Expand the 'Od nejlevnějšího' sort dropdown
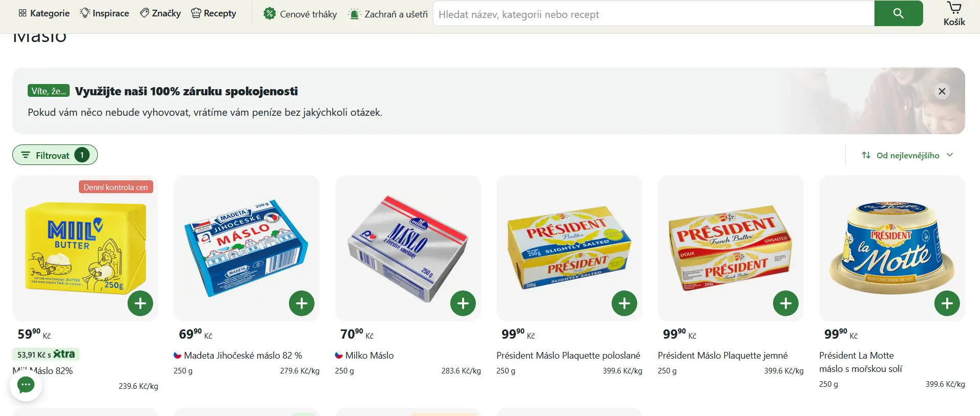Viewport: 980px width, 416px height. point(907,155)
